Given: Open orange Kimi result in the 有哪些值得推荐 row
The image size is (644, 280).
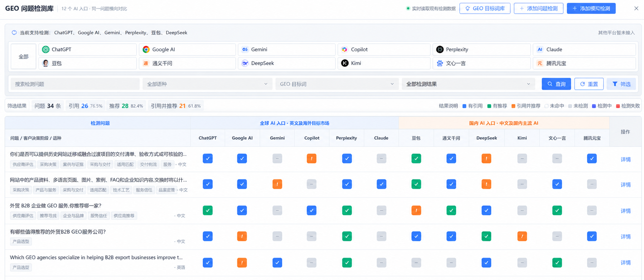Looking at the screenshot, I should [x=522, y=236].
